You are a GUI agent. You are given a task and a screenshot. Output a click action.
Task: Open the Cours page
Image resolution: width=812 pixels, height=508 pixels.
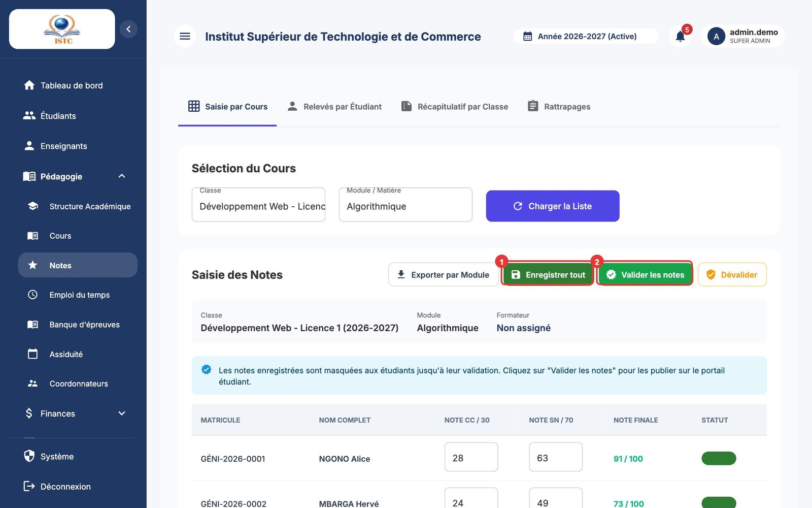78,236
